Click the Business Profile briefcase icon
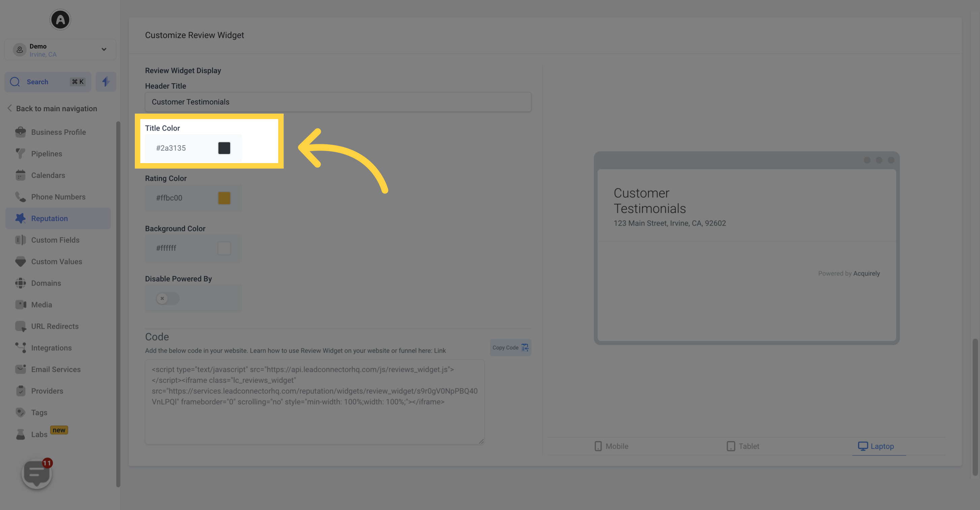The height and width of the screenshot is (510, 980). pos(21,132)
